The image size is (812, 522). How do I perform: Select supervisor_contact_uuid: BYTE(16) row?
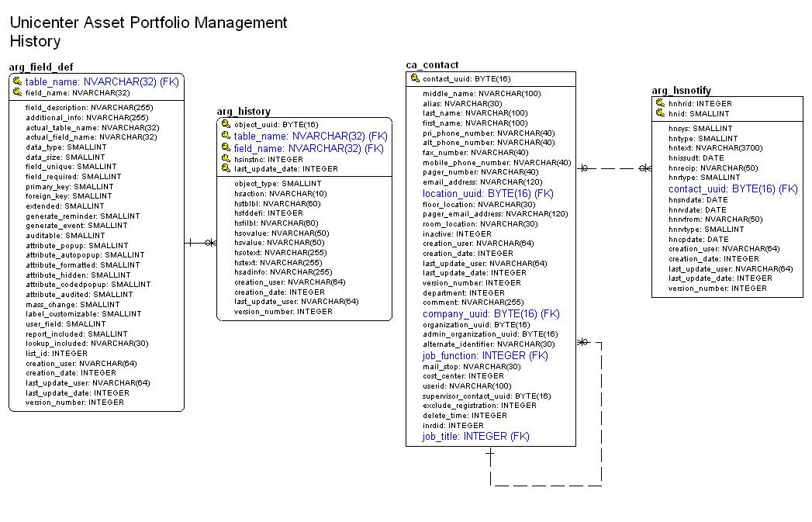click(487, 396)
